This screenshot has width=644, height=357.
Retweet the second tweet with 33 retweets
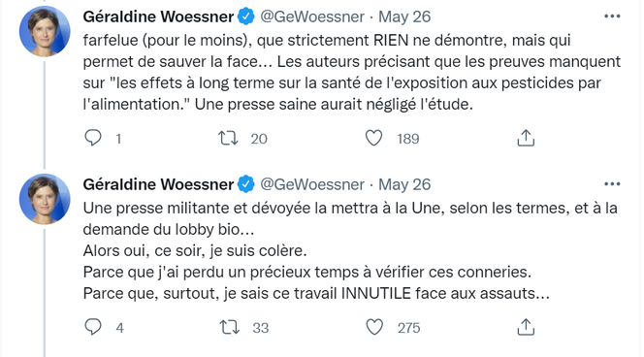tap(229, 327)
